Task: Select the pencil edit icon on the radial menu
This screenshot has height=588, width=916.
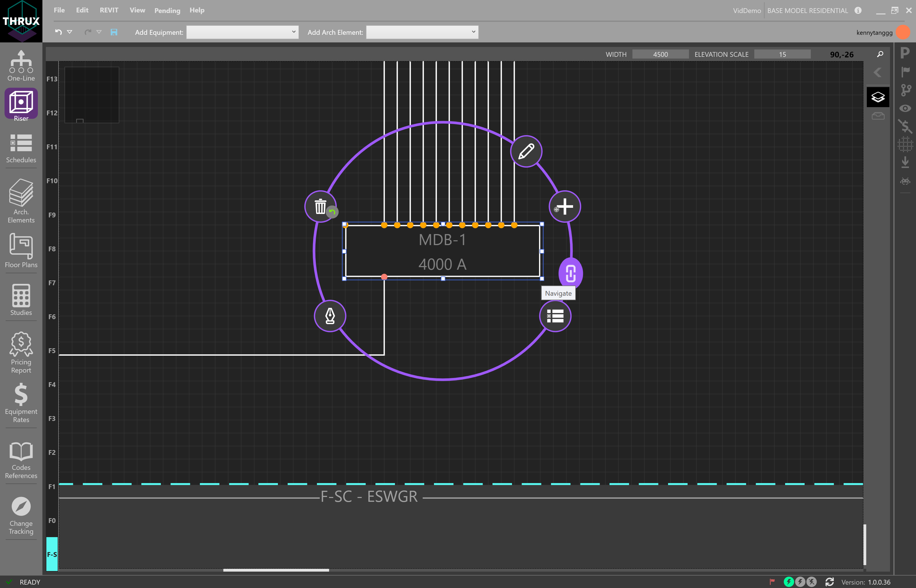Action: tap(526, 151)
